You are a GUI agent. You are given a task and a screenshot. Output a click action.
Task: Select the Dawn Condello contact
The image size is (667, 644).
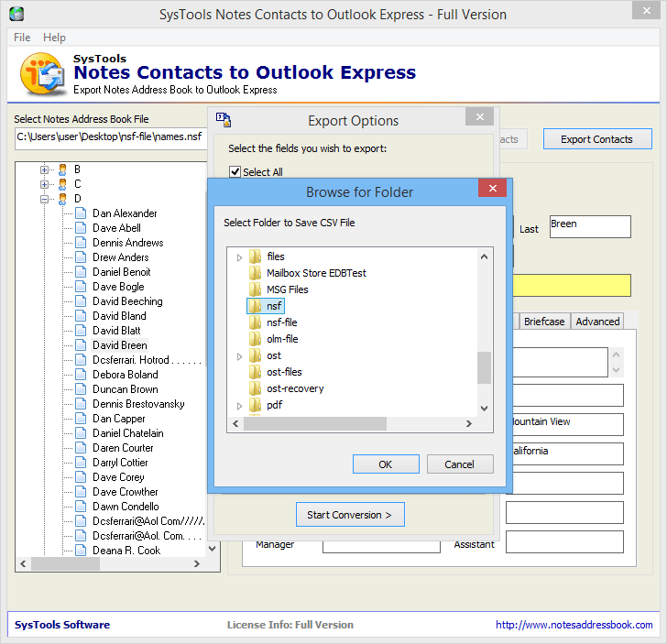point(126,507)
